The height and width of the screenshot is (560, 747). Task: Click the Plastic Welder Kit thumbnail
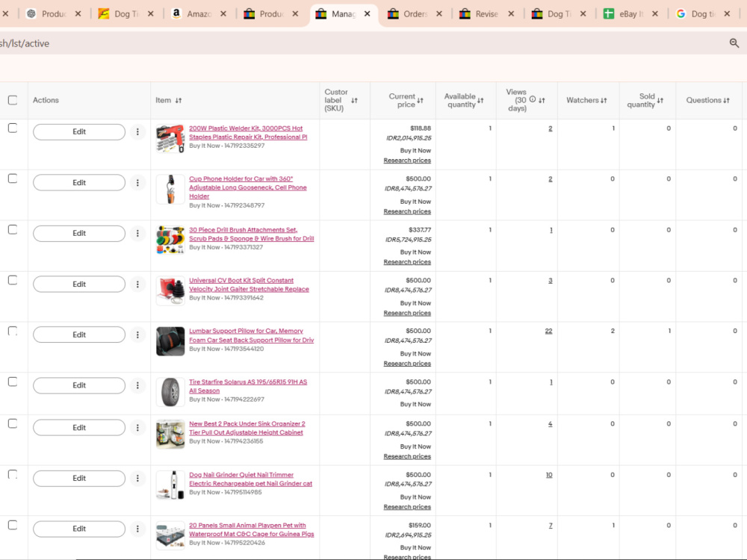pyautogui.click(x=170, y=139)
